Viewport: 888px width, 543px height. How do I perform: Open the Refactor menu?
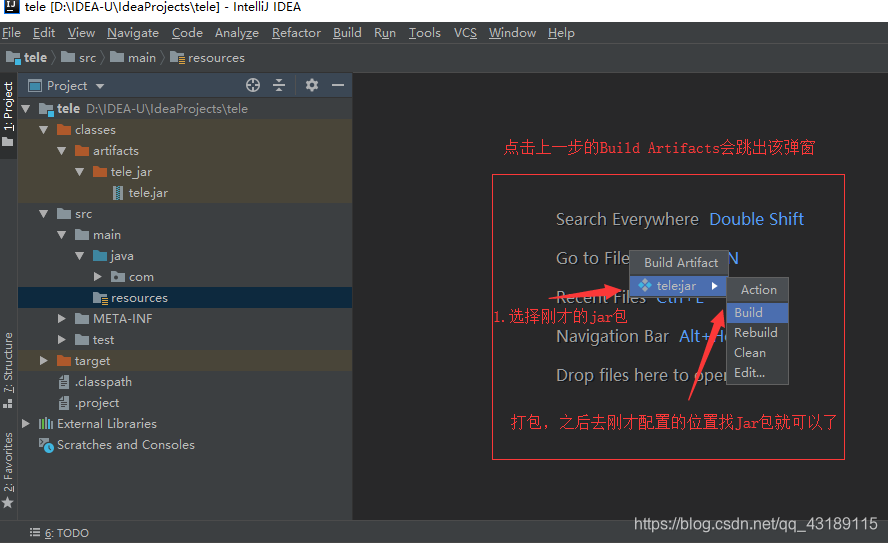296,33
